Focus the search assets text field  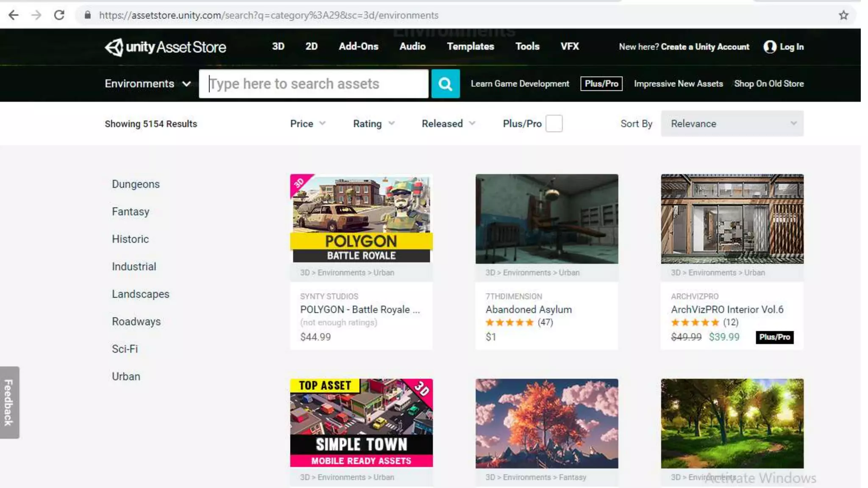click(x=314, y=84)
